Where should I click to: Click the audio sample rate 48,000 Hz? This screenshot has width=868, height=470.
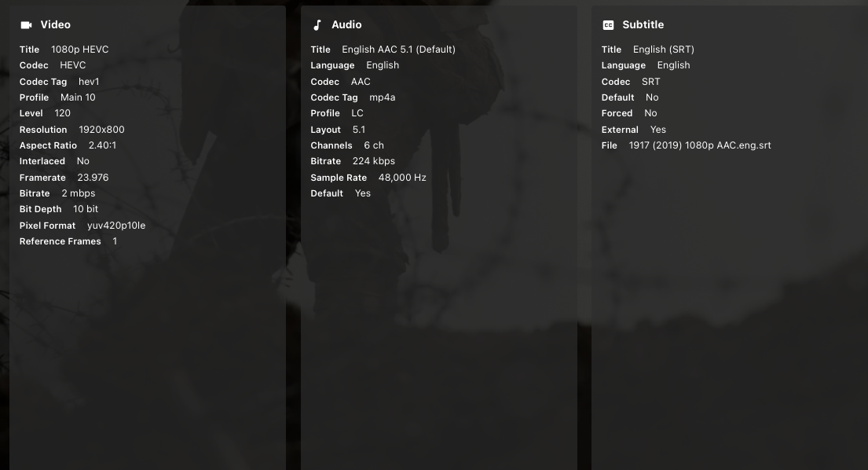click(x=402, y=178)
